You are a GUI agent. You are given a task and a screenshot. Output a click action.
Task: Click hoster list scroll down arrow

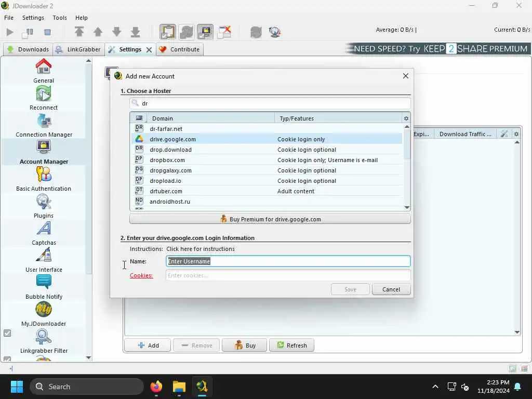pos(407,207)
